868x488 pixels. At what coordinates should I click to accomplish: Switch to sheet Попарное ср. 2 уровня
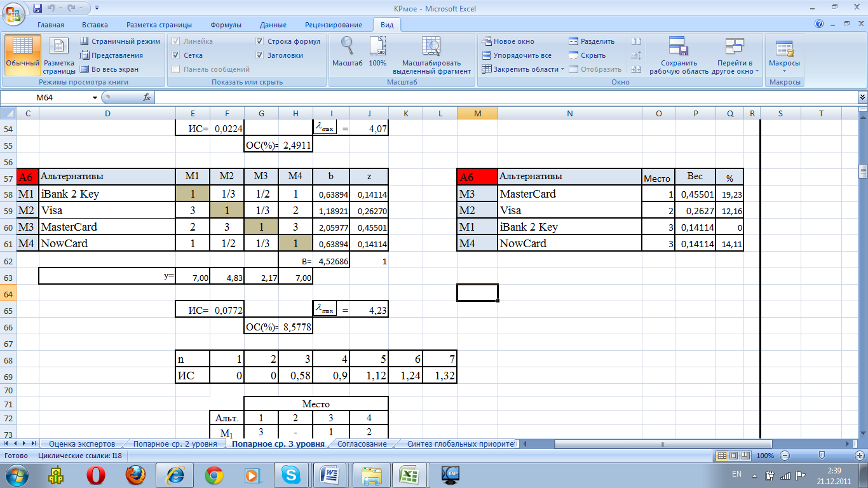[x=175, y=444]
